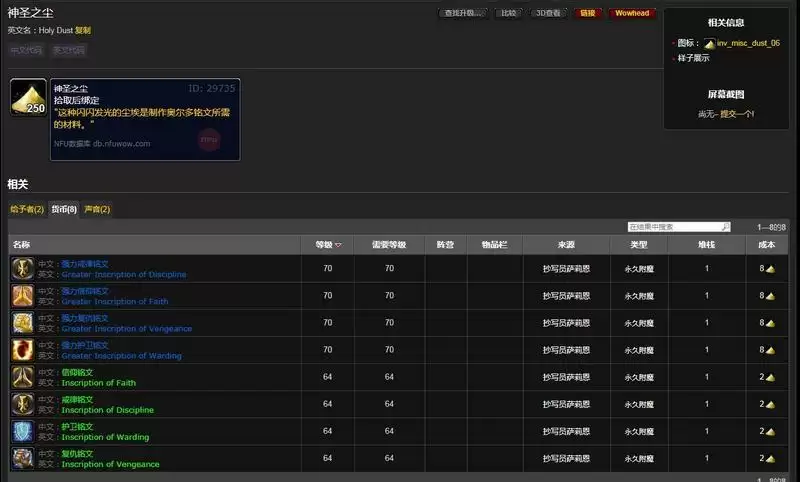Open the Wowhead button
This screenshot has width=800, height=482.
[x=632, y=13]
